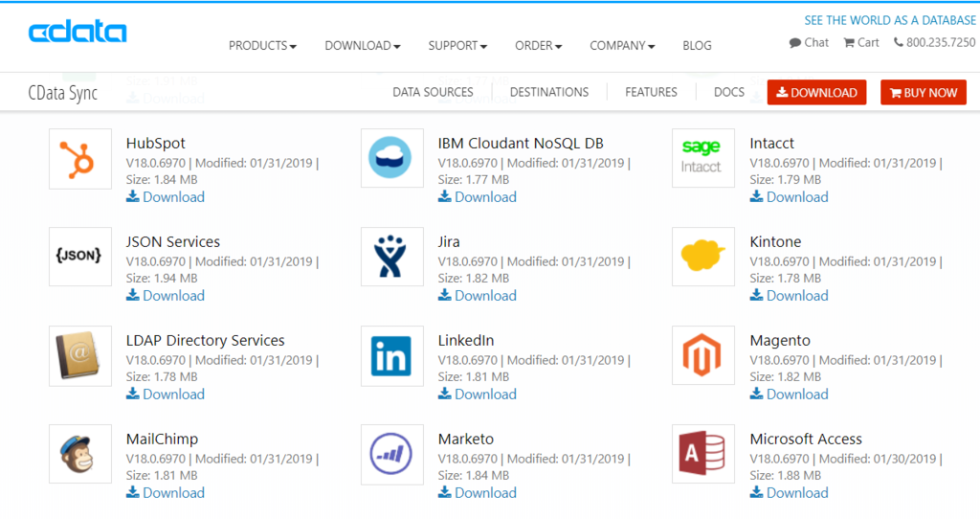Viewport: 980px width, 519px height.
Task: Select the LDAP address book icon
Action: [x=80, y=356]
